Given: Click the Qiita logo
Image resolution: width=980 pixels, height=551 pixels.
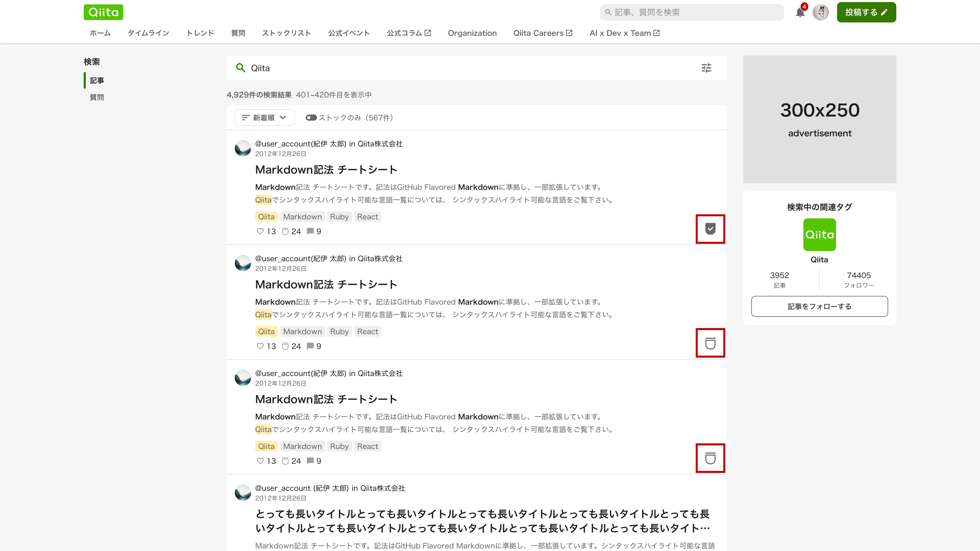Looking at the screenshot, I should point(103,12).
